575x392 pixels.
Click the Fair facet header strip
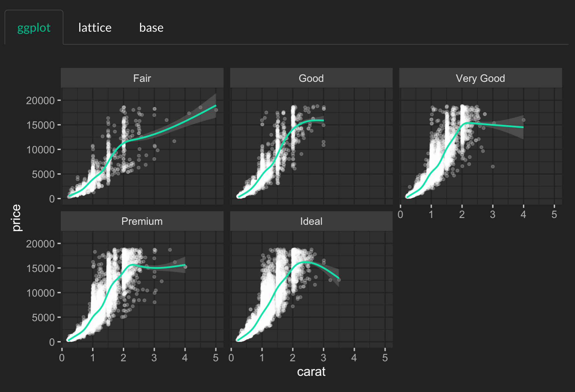coord(142,78)
